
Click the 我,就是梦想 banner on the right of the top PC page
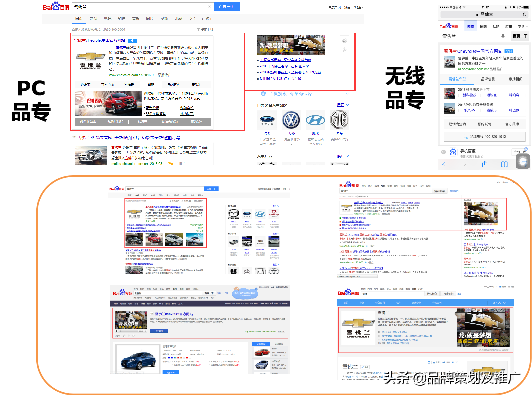[x=291, y=45]
